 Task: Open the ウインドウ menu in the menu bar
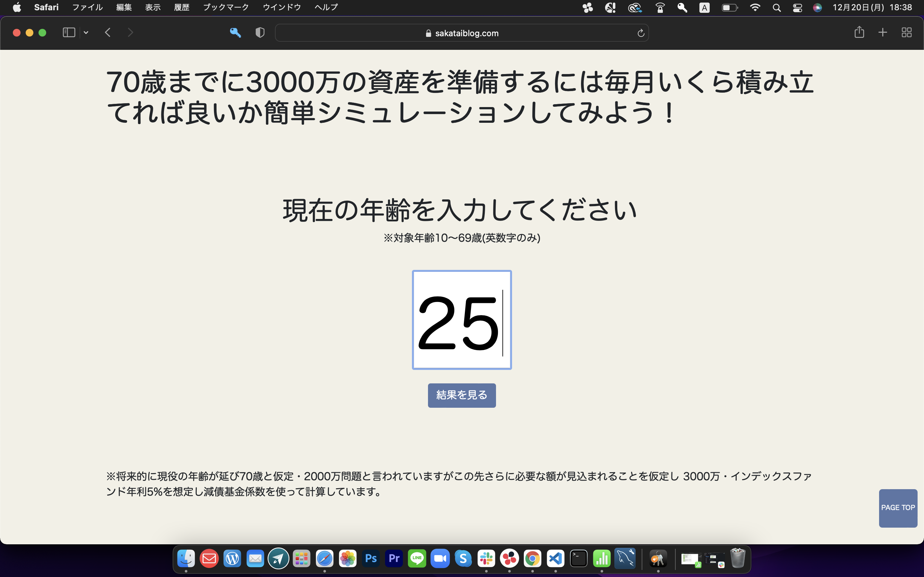[x=281, y=7]
